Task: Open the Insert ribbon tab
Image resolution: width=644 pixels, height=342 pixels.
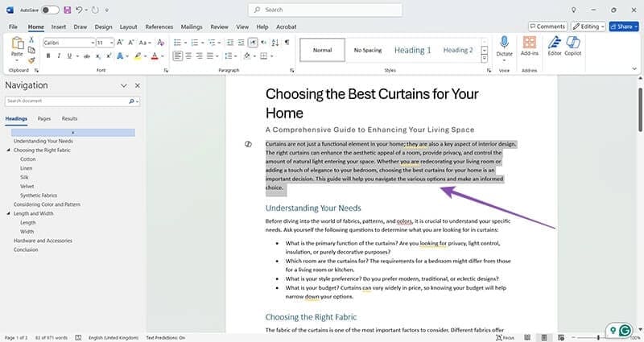Action: pyautogui.click(x=59, y=27)
